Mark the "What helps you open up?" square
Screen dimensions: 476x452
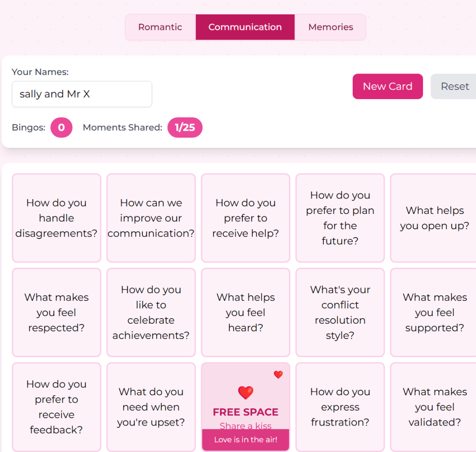pos(434,218)
